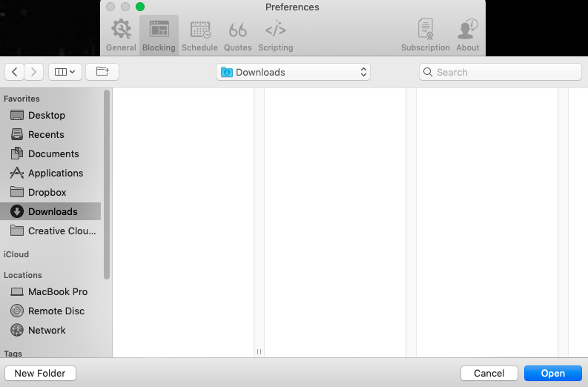Click the Locations section header
This screenshot has width=588, height=387.
coord(23,275)
